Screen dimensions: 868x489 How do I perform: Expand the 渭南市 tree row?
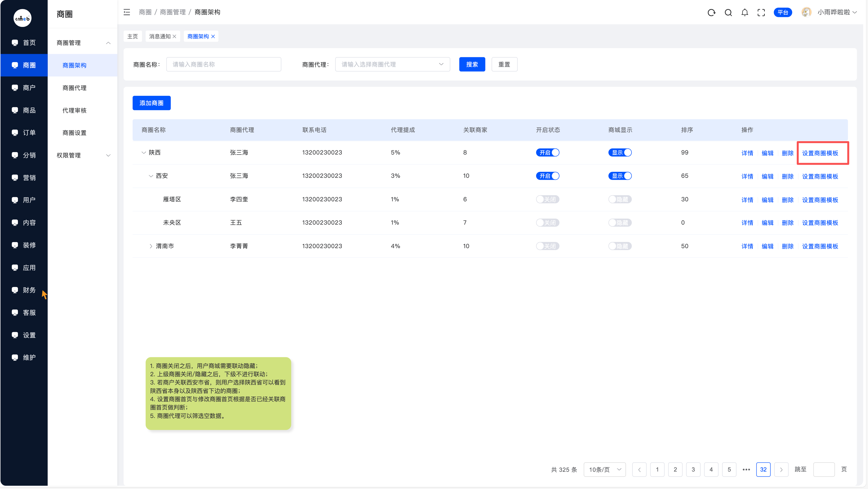tap(151, 246)
